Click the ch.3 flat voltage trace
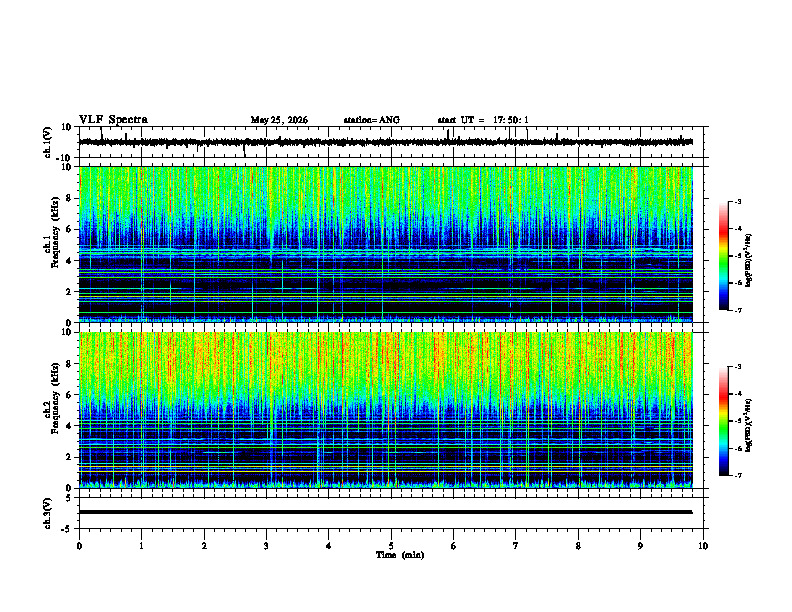 click(385, 512)
